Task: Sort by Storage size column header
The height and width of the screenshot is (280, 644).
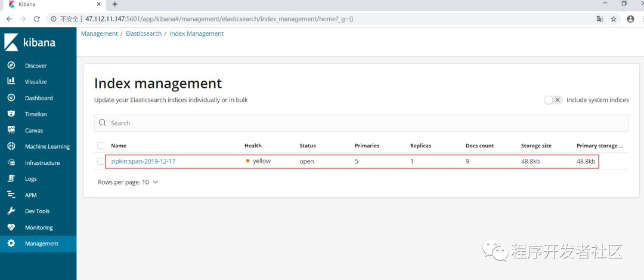Action: tap(537, 146)
